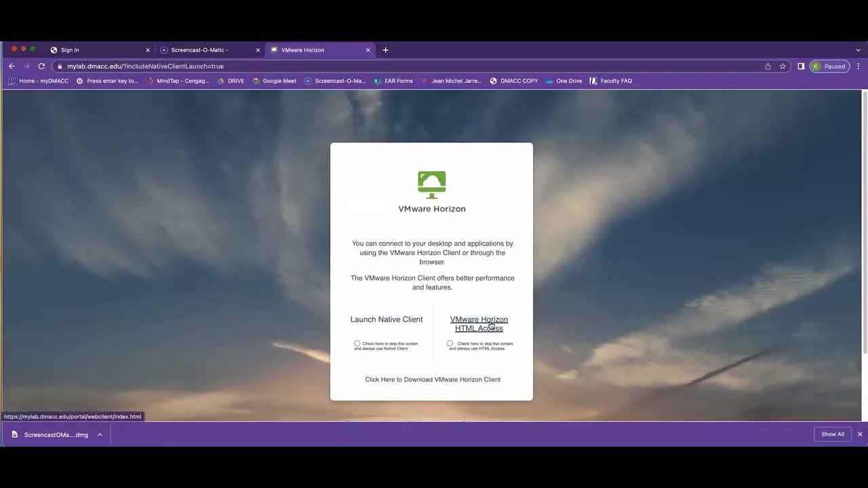Close the Screencast-O-Matic tab

(x=258, y=50)
